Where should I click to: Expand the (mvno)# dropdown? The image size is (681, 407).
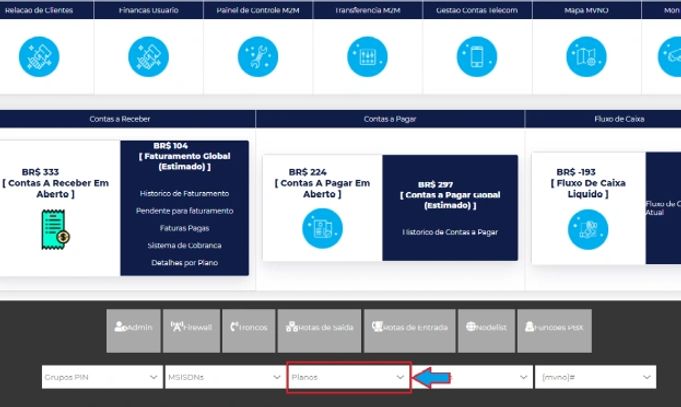tap(595, 377)
